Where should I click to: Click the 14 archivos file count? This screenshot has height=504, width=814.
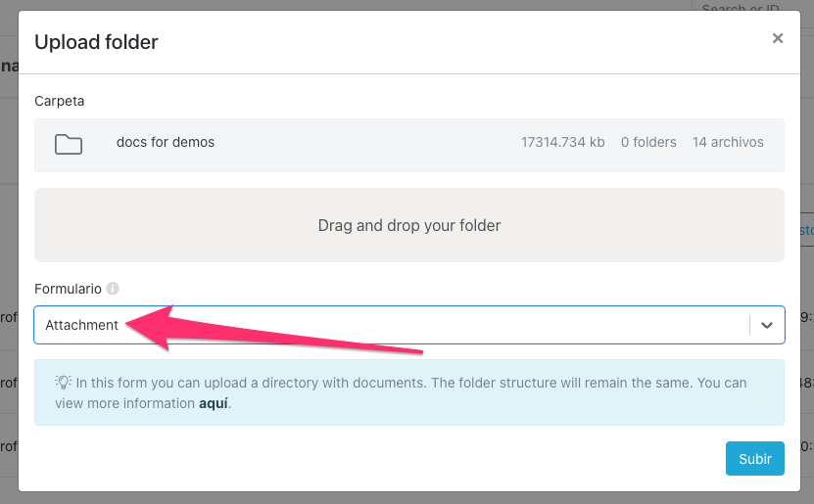(x=727, y=142)
